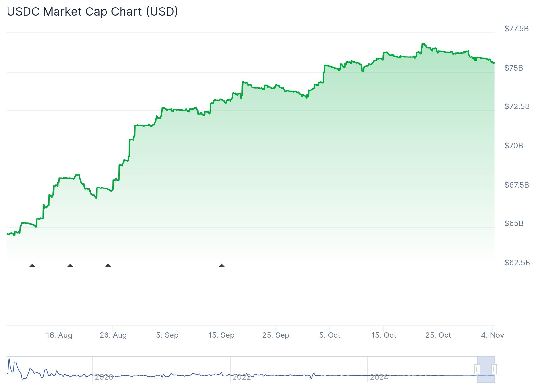Grab the left navigator range handle
Image resolution: width=537 pixels, height=392 pixels.
477,369
